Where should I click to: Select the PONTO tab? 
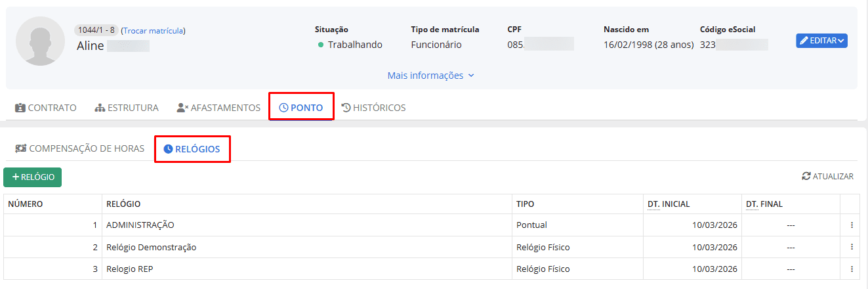coord(301,108)
